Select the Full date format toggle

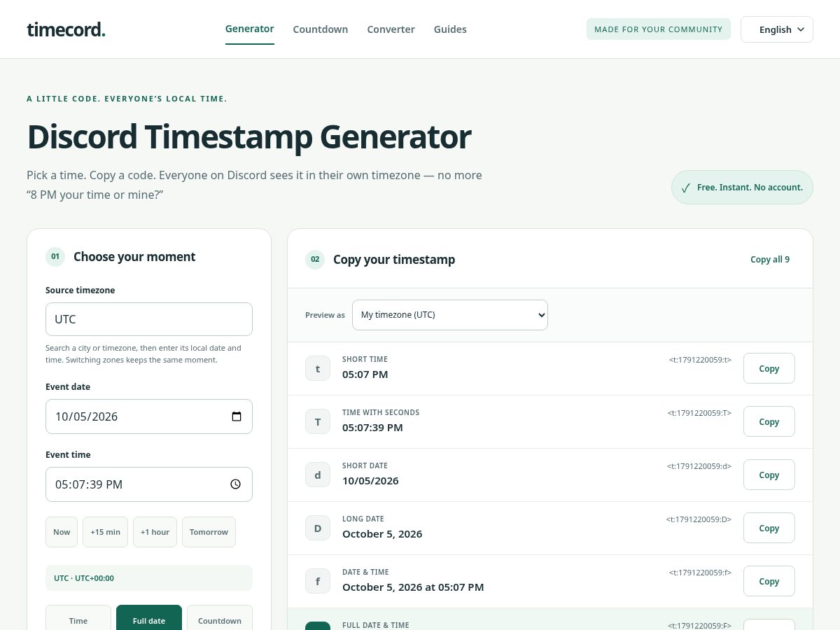149,617
